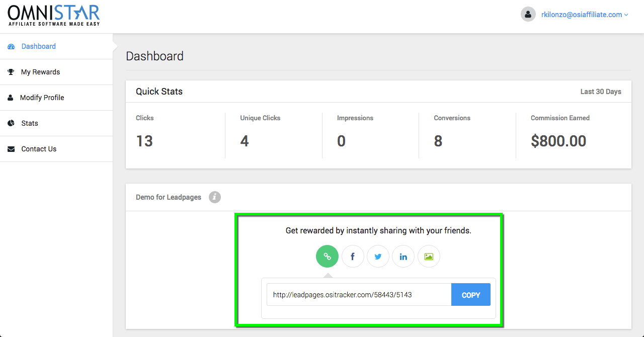Select the green link share icon

(327, 257)
